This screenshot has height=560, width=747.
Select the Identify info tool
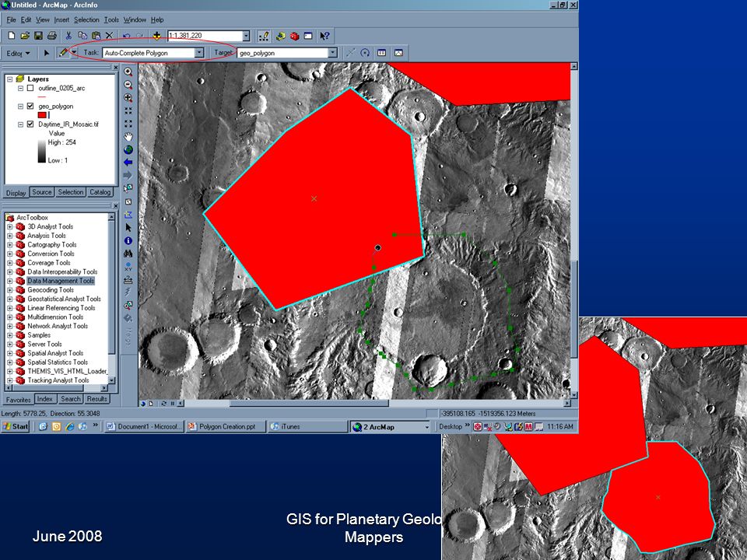click(x=128, y=240)
